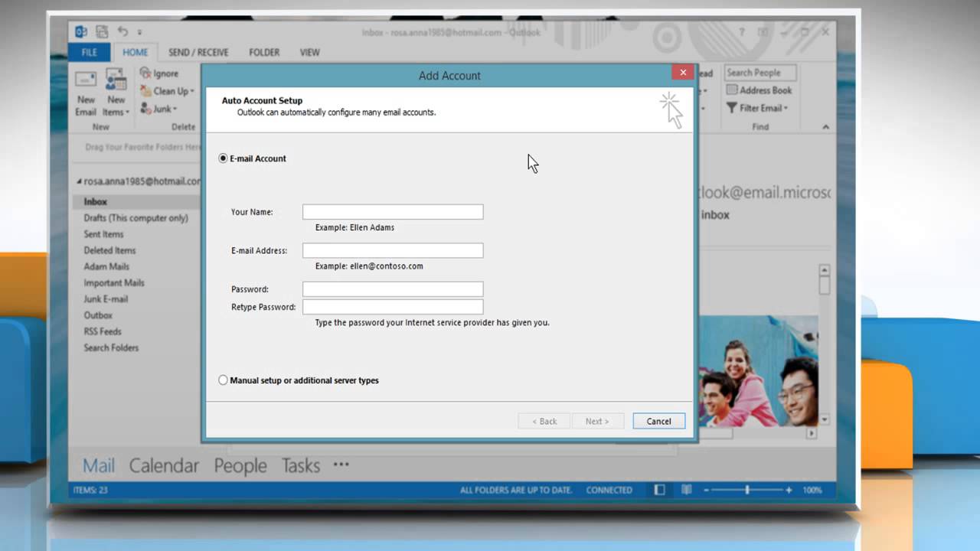Open the Outbox folder
The height and width of the screenshot is (551, 980).
[98, 315]
